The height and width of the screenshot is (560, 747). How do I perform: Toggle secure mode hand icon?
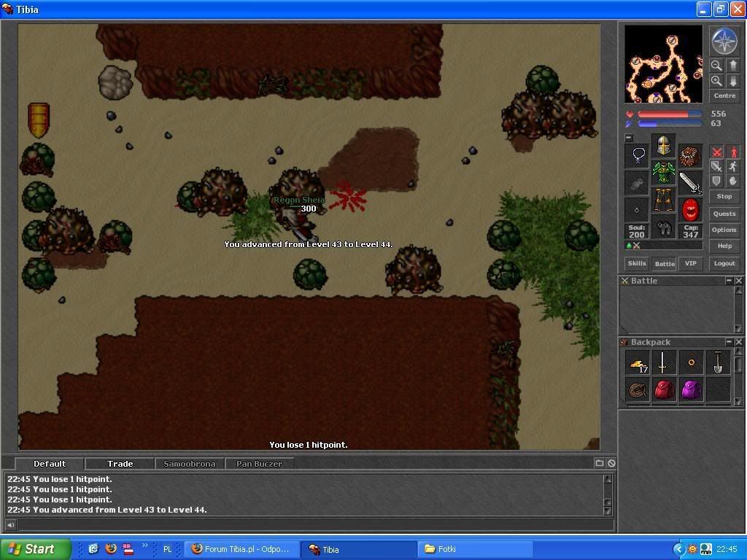[732, 181]
